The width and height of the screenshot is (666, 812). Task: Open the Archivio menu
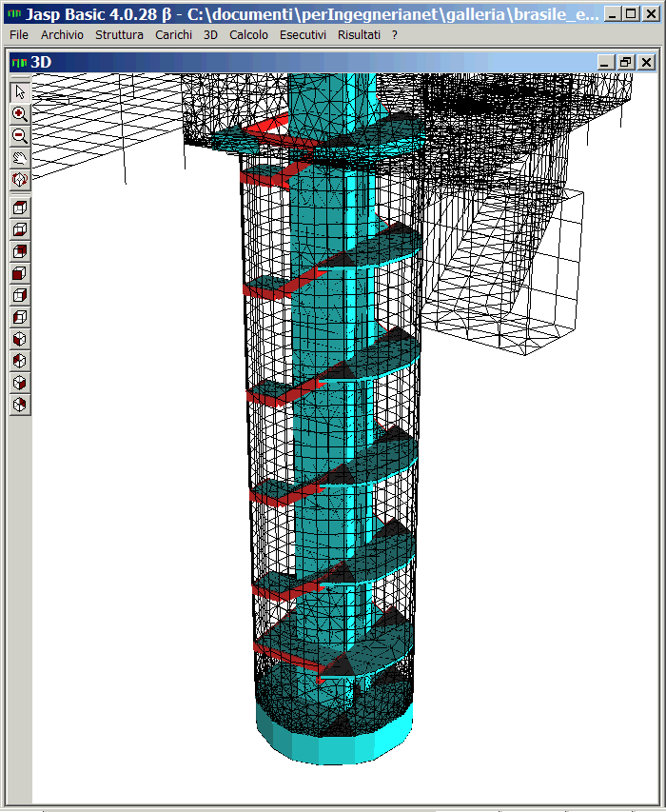point(62,34)
